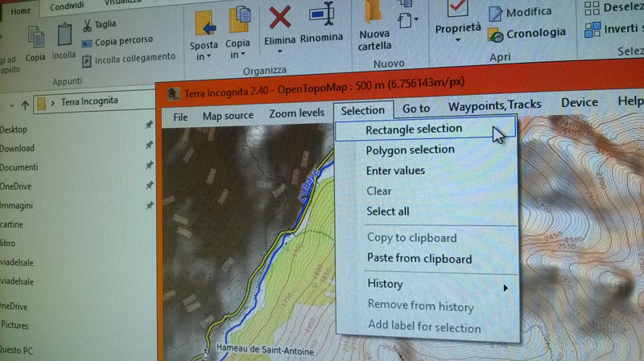Click the Hameau de Saint-Antoine map label
This screenshot has height=361, width=644.
[x=265, y=350]
